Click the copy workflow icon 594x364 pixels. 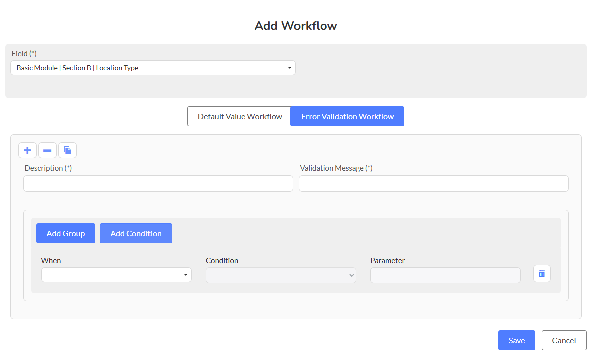coord(67,150)
